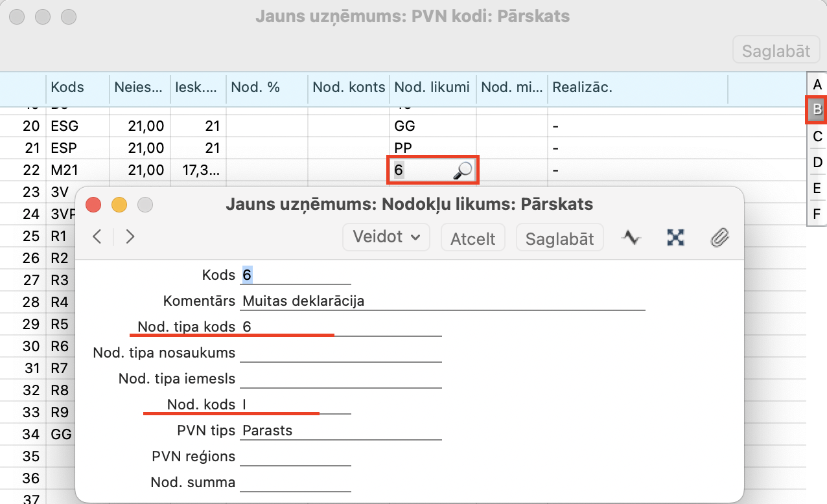Screen dimensions: 827x504
Task: Go to next record arrow
Action: coord(130,236)
